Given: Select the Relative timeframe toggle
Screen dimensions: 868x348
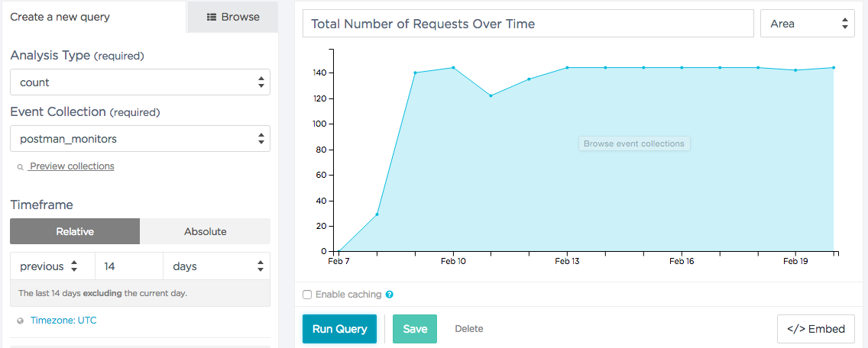Looking at the screenshot, I should pyautogui.click(x=75, y=231).
